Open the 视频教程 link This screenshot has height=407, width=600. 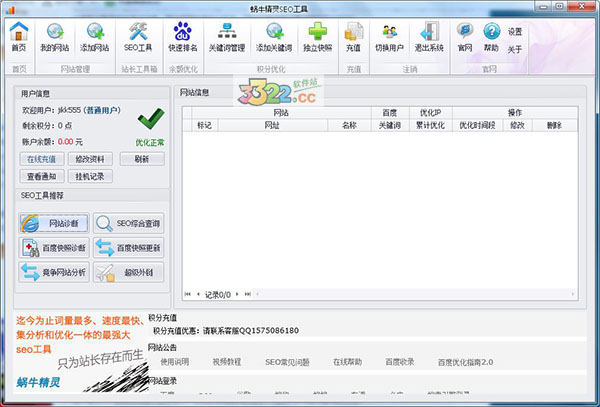(227, 362)
